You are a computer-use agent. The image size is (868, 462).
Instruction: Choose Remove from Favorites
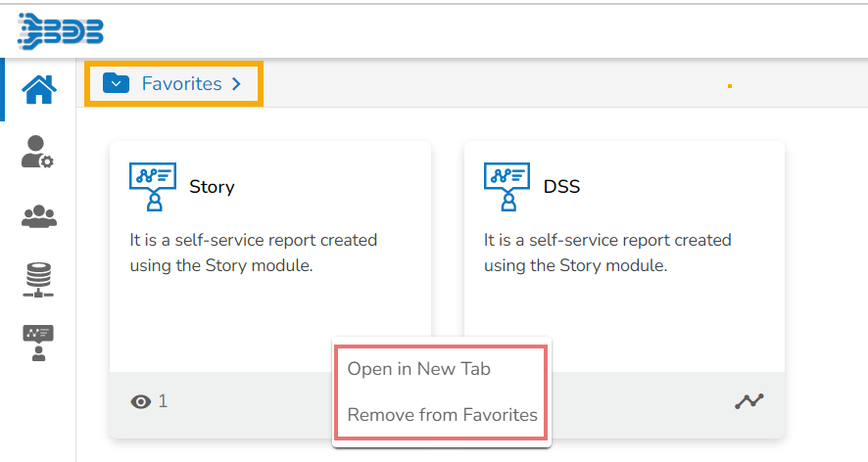click(x=442, y=414)
